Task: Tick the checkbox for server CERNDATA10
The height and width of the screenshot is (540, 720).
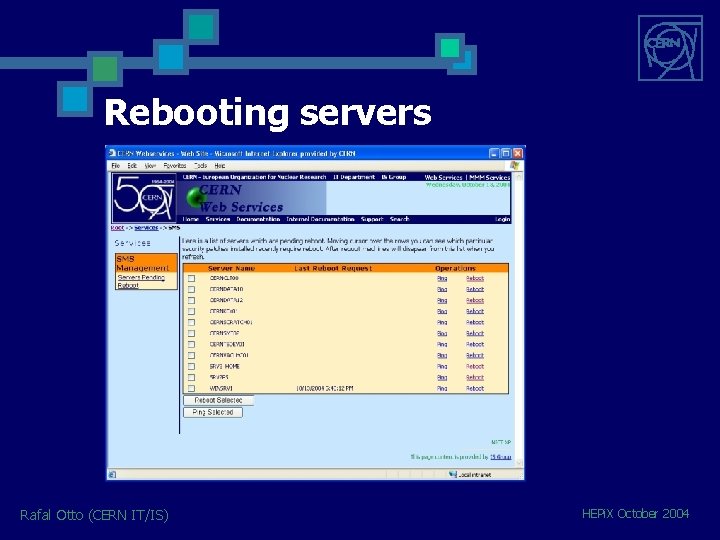Action: 191,289
